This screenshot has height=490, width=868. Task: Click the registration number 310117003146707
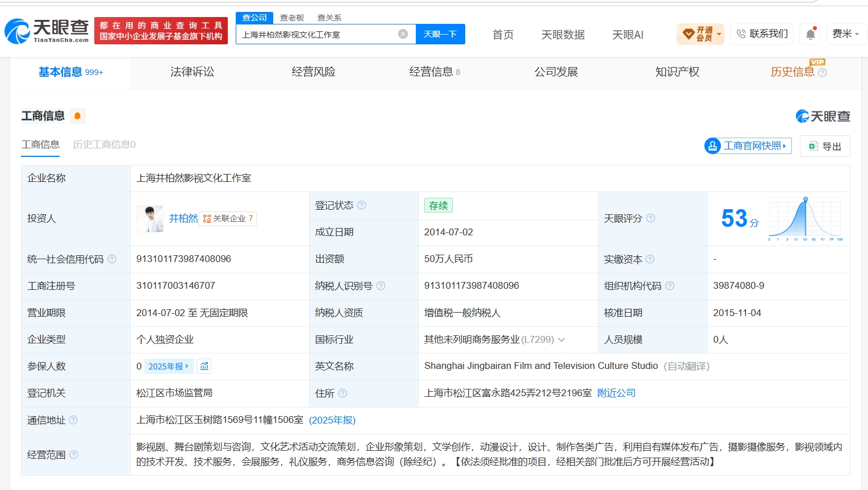pos(176,286)
